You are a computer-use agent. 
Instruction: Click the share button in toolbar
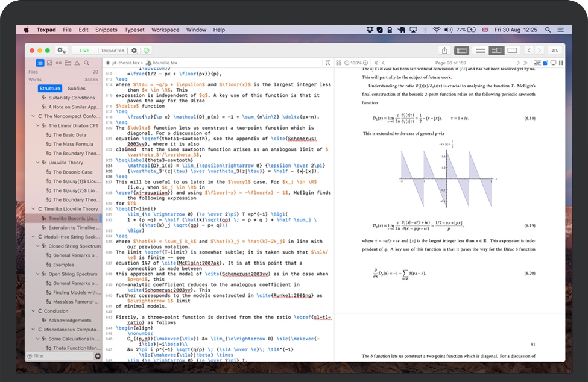pyautogui.click(x=444, y=50)
